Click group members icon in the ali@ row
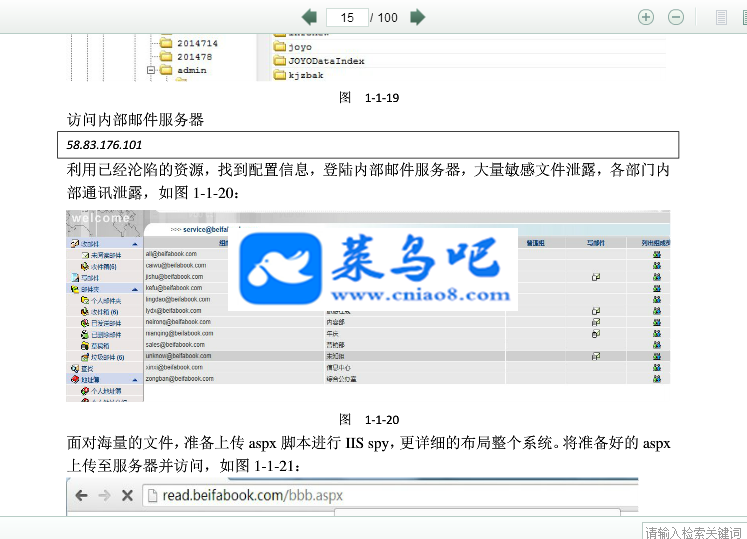The height and width of the screenshot is (539, 747). pyautogui.click(x=656, y=254)
